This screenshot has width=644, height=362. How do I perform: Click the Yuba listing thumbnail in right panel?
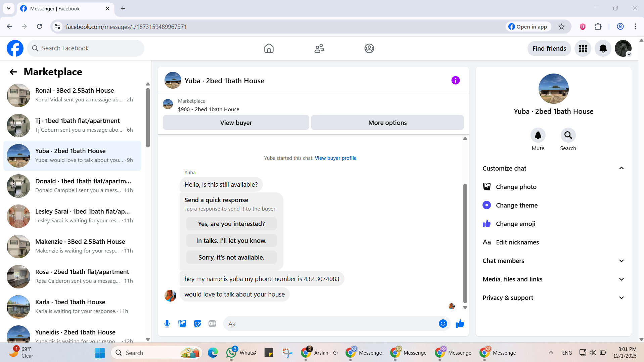pyautogui.click(x=553, y=89)
